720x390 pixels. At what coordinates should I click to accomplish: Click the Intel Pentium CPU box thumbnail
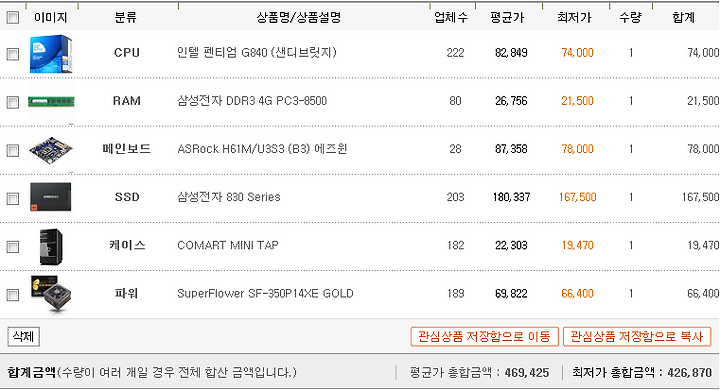click(51, 54)
